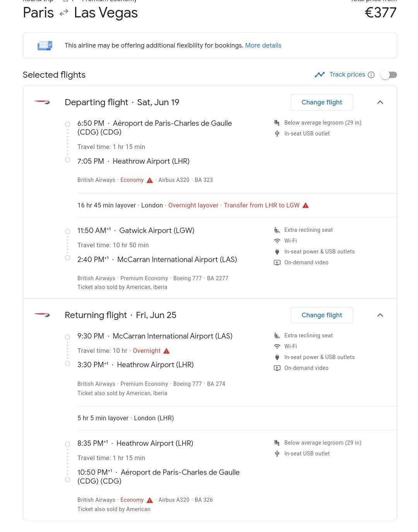
Task: Click the Wi-Fi amenity icon for BA 2277
Action: (x=277, y=241)
